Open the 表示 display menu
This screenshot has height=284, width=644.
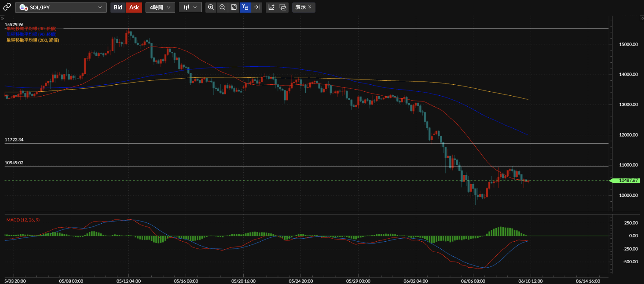click(x=304, y=7)
